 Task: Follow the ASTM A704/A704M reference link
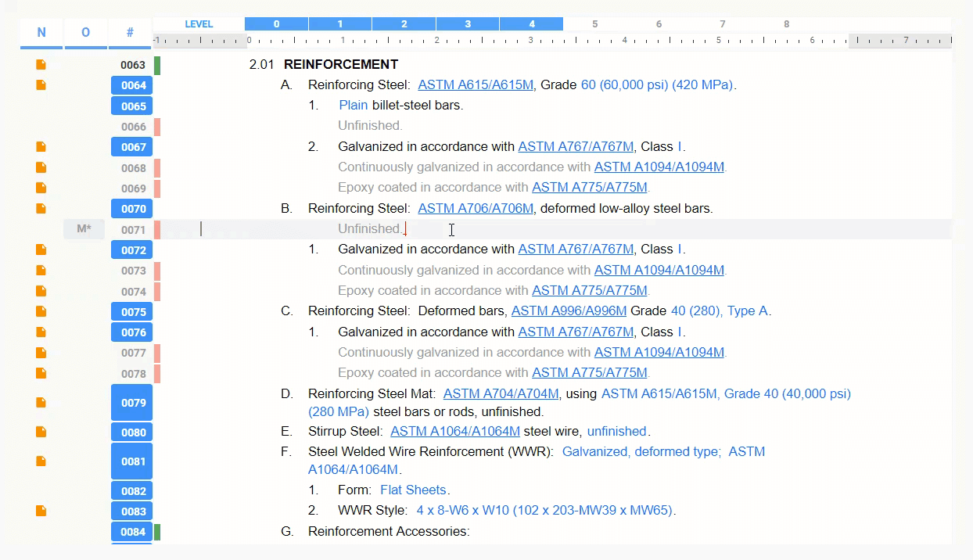point(501,394)
